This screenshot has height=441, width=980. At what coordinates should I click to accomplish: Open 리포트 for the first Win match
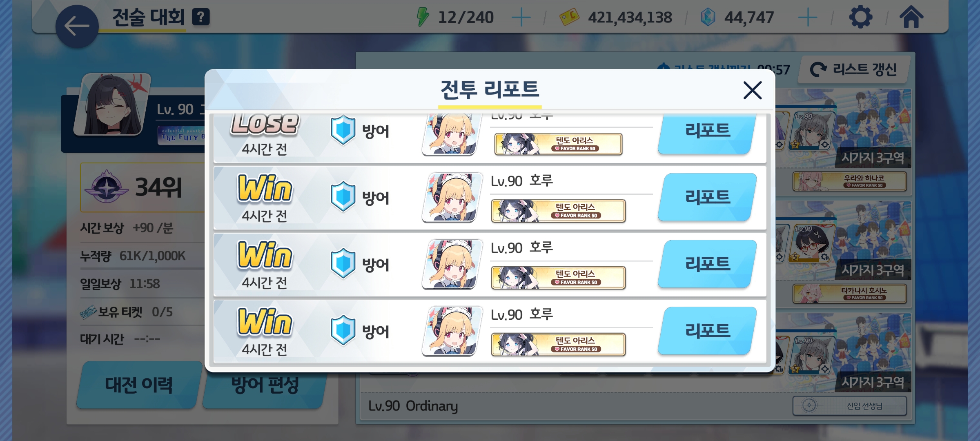click(707, 197)
